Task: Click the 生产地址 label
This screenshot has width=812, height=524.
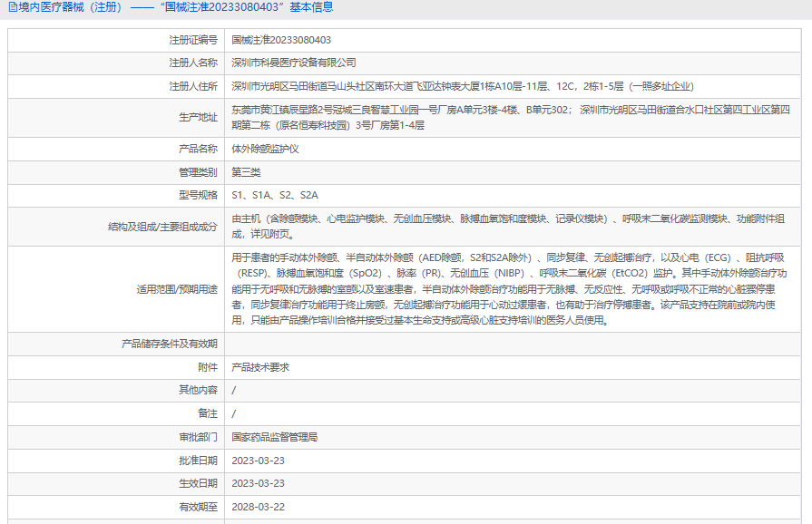Action: [x=199, y=118]
